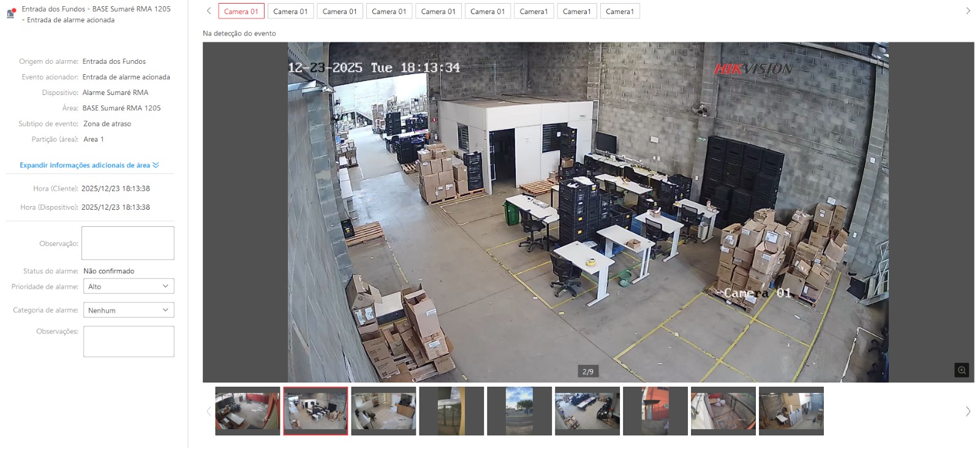Focus the Observações field below Categoria
This screenshot has height=450, width=980.
tap(129, 341)
